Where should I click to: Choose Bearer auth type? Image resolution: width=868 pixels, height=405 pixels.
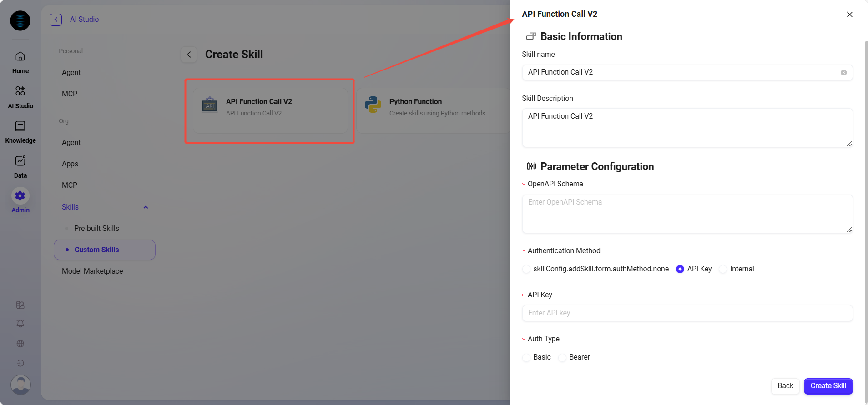(563, 357)
